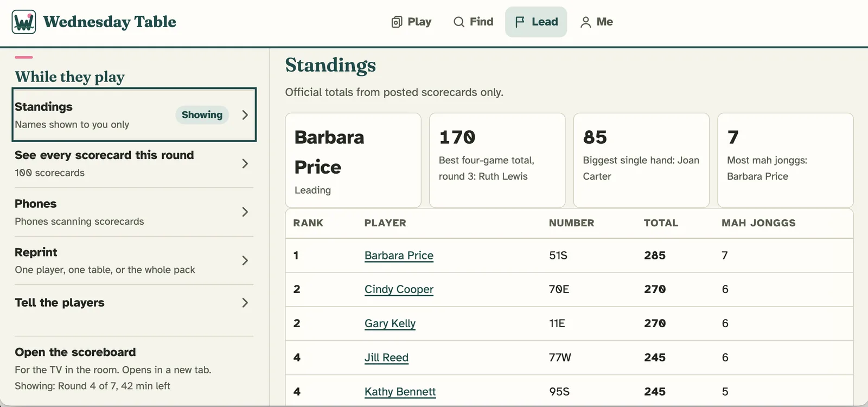Open Barbara Price's player link
This screenshot has height=407, width=868.
click(x=399, y=256)
